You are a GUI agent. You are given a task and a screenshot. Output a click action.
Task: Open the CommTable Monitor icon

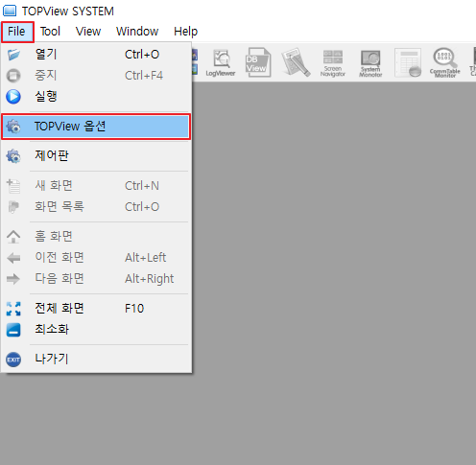click(x=444, y=62)
